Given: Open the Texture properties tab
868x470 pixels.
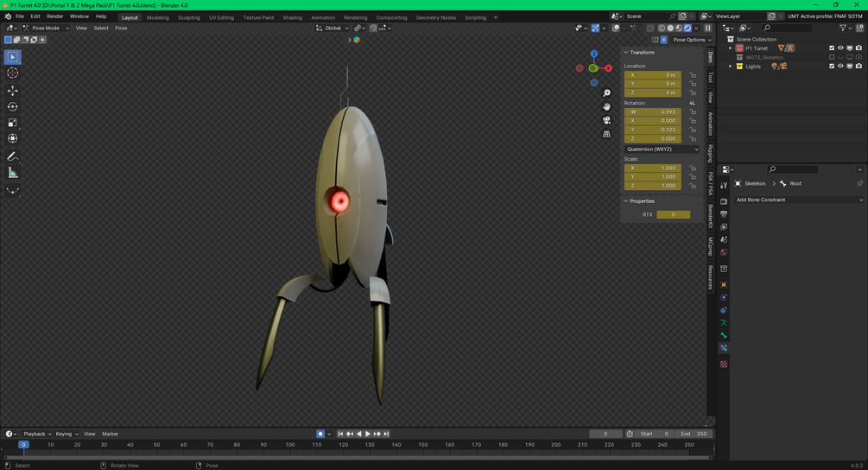Looking at the screenshot, I should pyautogui.click(x=724, y=365).
